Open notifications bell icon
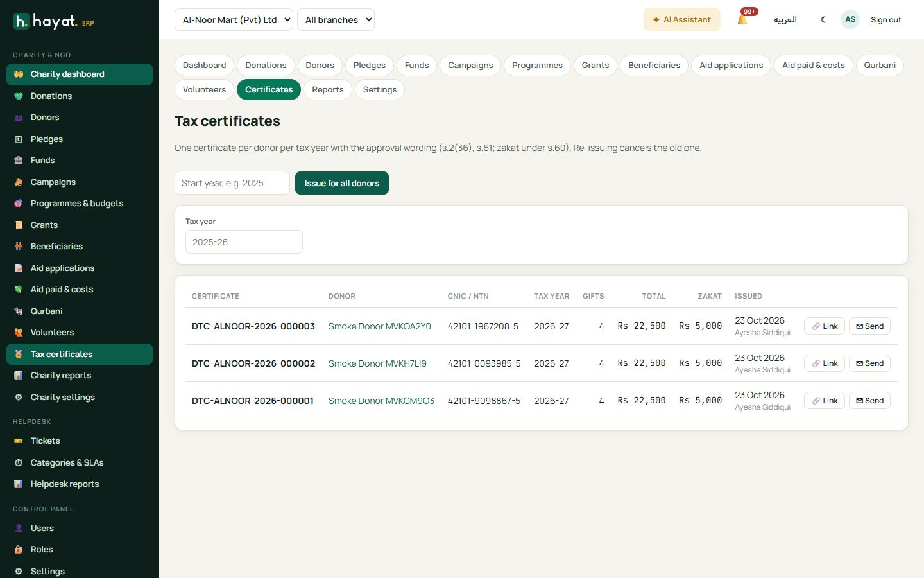The width and height of the screenshot is (924, 578). (x=742, y=19)
